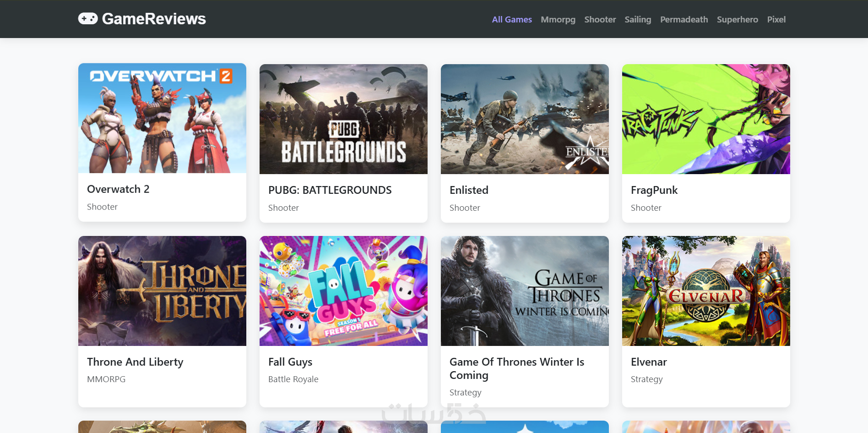The image size is (868, 433).
Task: Switch to the Superhero category
Action: click(738, 19)
